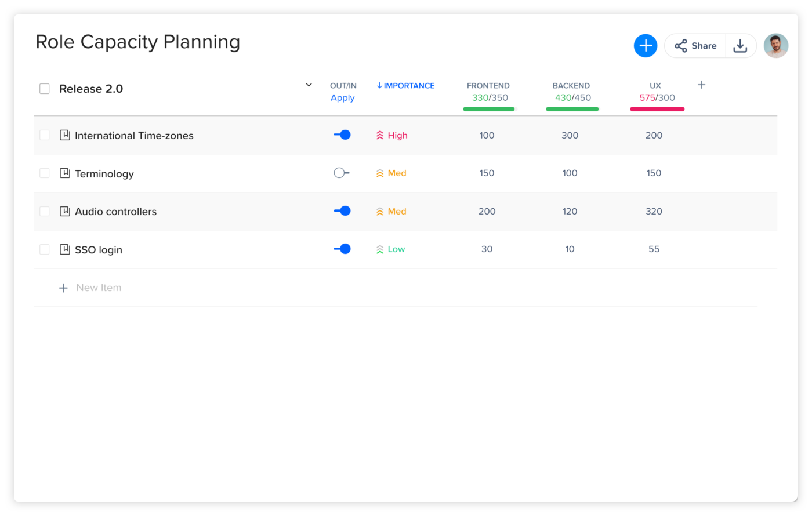Check the Release 2.0 checkbox
812x516 pixels.
click(x=45, y=89)
